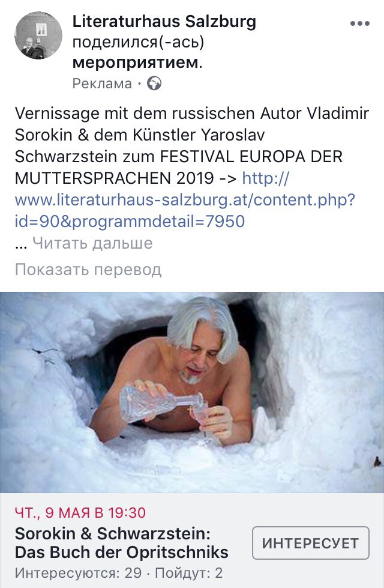Mark event with ИНТЕРЕСУЕТ button
The image size is (384, 588).
point(311,543)
